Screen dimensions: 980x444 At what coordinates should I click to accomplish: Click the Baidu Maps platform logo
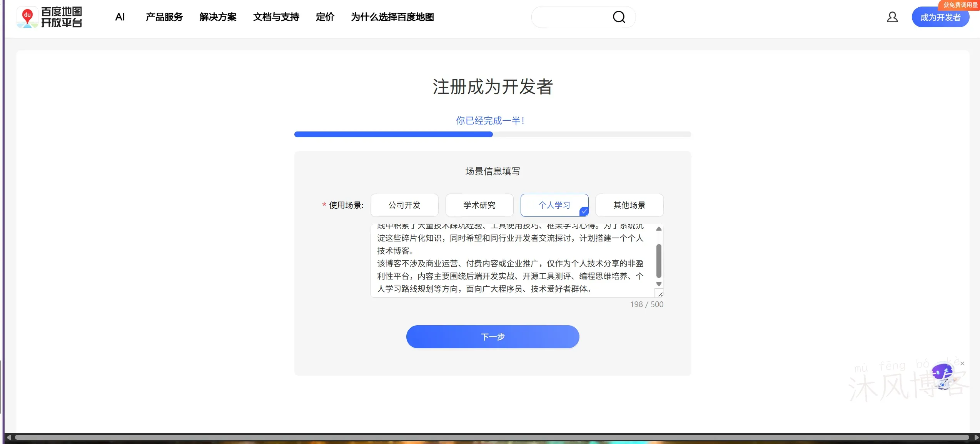pyautogui.click(x=49, y=17)
